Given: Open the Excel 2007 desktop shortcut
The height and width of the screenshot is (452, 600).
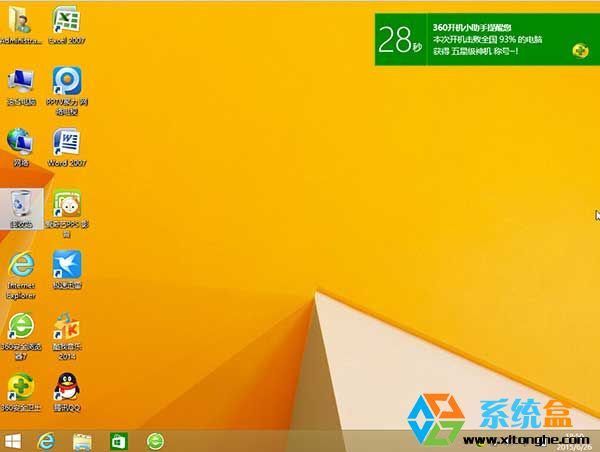Looking at the screenshot, I should point(67,19).
